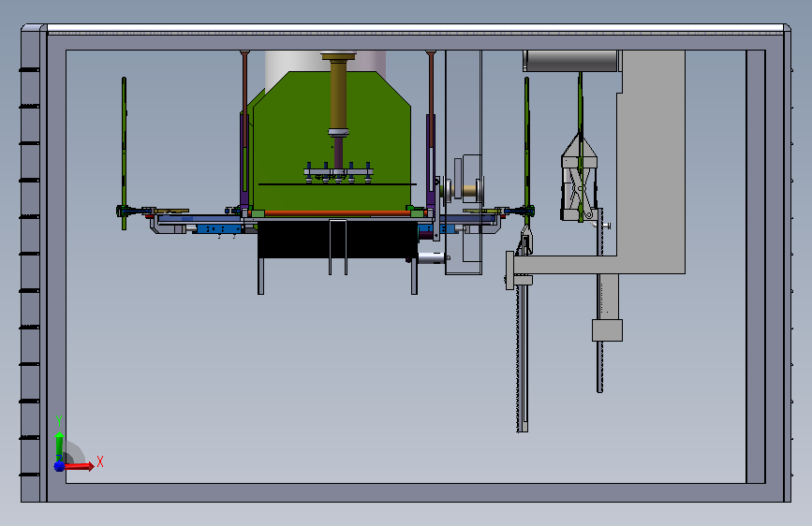
Task: Click the blue Z axis ball of the triad
Action: click(x=59, y=466)
